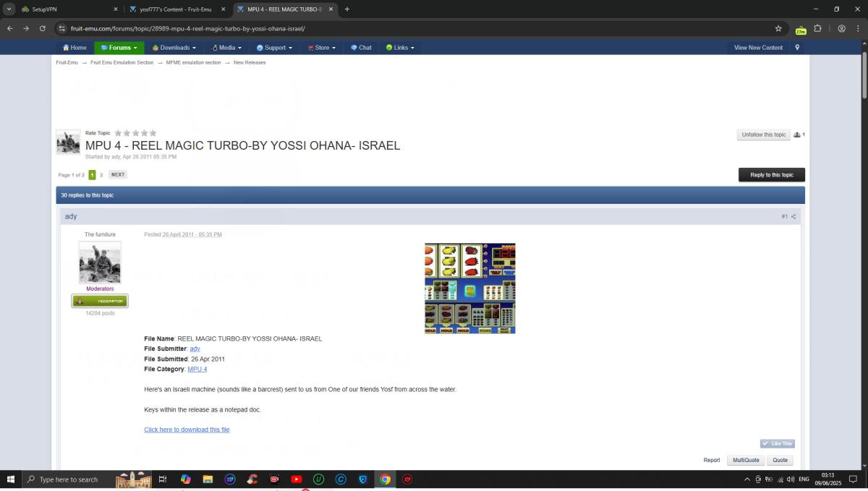Open the Forums dropdown menu
Image resolution: width=868 pixels, height=491 pixels.
[119, 48]
